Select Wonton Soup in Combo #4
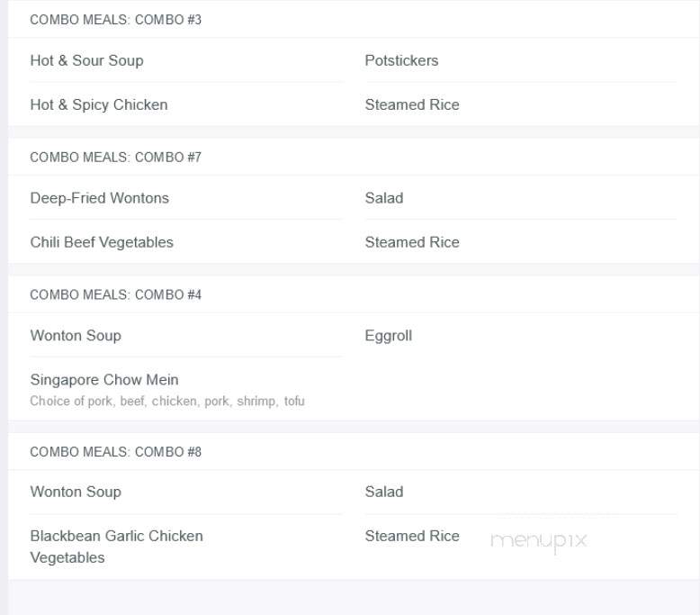 point(76,336)
